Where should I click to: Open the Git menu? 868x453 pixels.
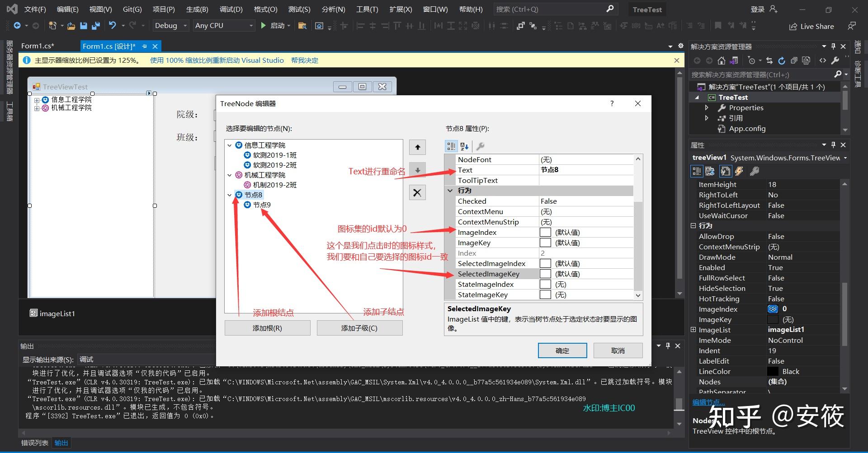click(132, 9)
